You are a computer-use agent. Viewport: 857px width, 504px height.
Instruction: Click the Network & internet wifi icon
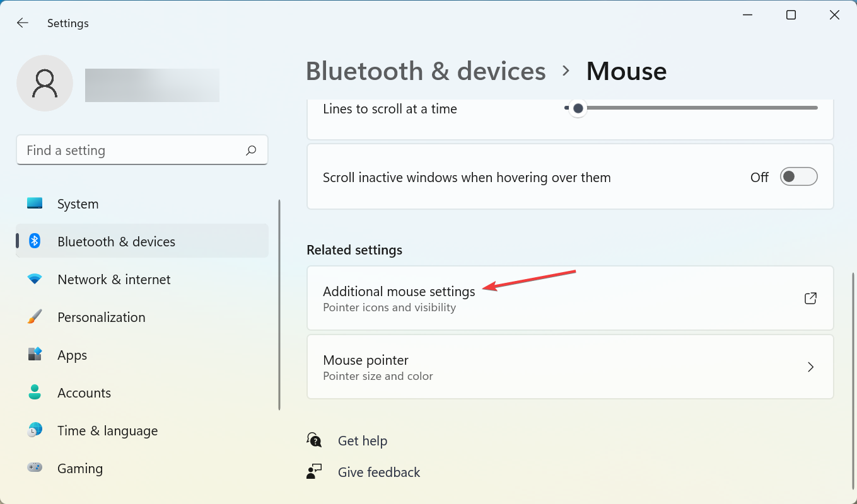click(35, 279)
